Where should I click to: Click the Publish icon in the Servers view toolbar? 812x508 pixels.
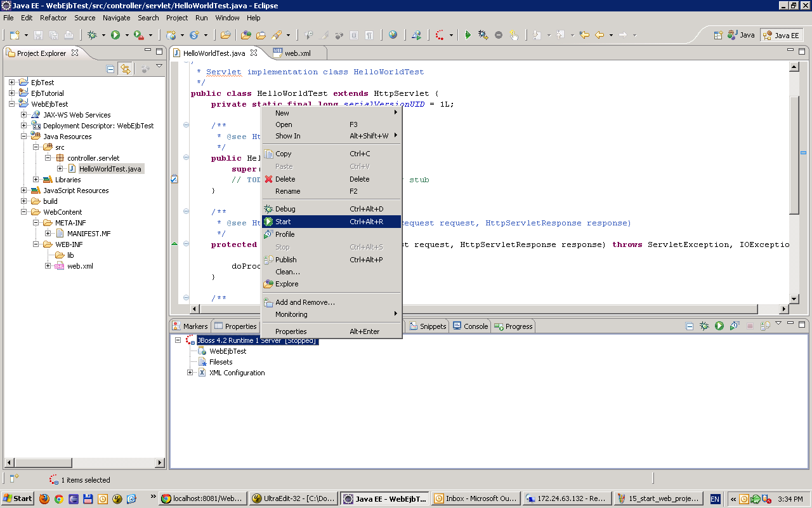pyautogui.click(x=764, y=326)
